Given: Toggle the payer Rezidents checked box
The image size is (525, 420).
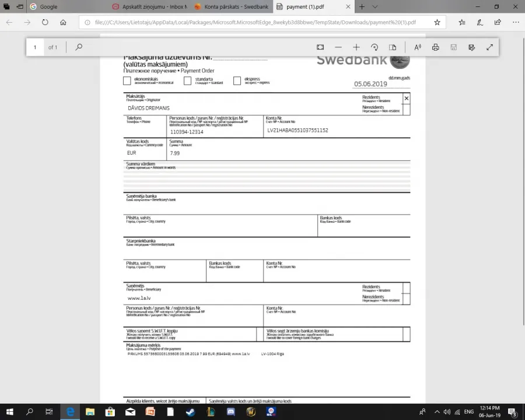Looking at the screenshot, I should pyautogui.click(x=407, y=99).
